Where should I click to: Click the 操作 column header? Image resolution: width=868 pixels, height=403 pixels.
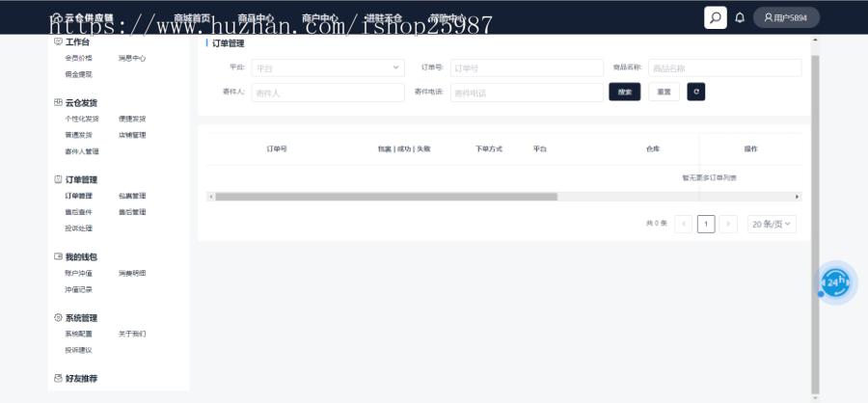coord(750,148)
